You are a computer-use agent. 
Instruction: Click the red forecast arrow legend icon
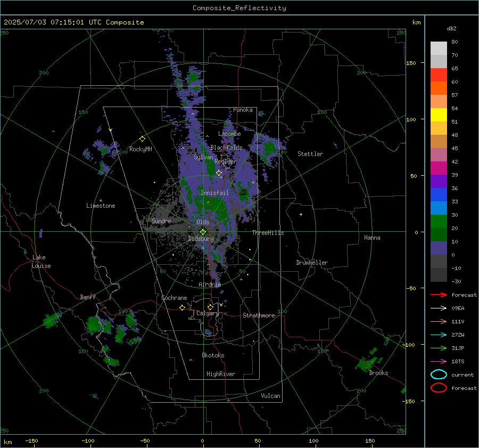click(439, 295)
